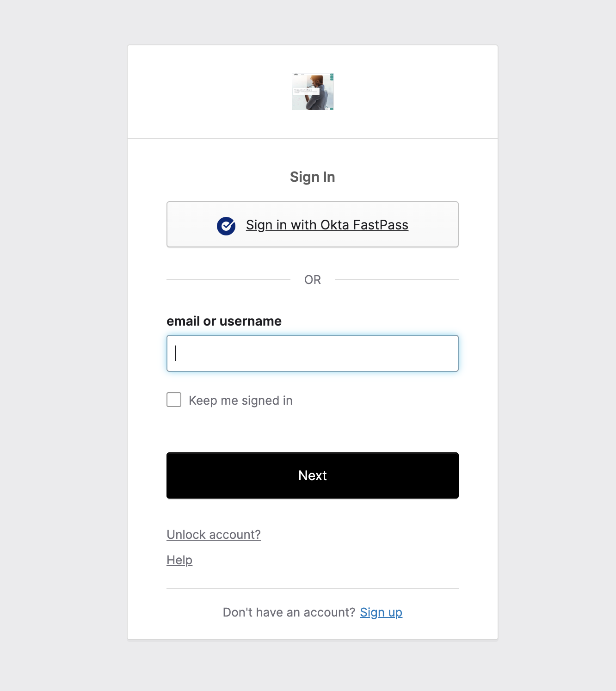The height and width of the screenshot is (691, 616).
Task: Click blank space inside FastPass button left of icon
Action: click(190, 225)
